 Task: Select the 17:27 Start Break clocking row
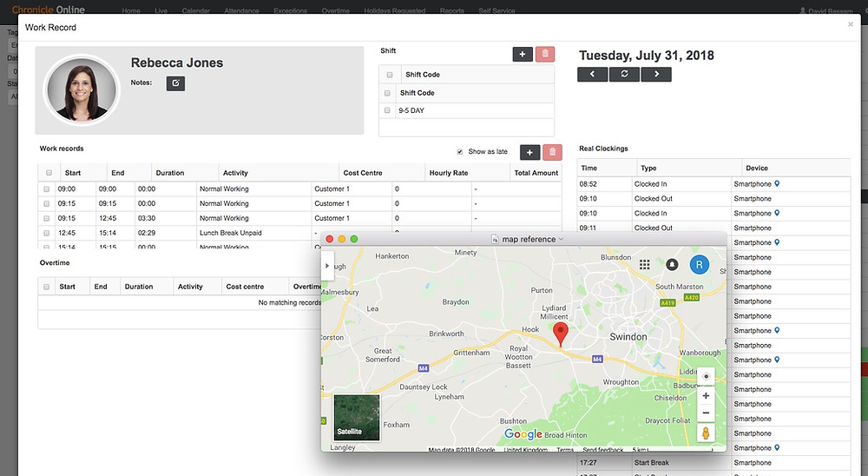tap(713, 462)
